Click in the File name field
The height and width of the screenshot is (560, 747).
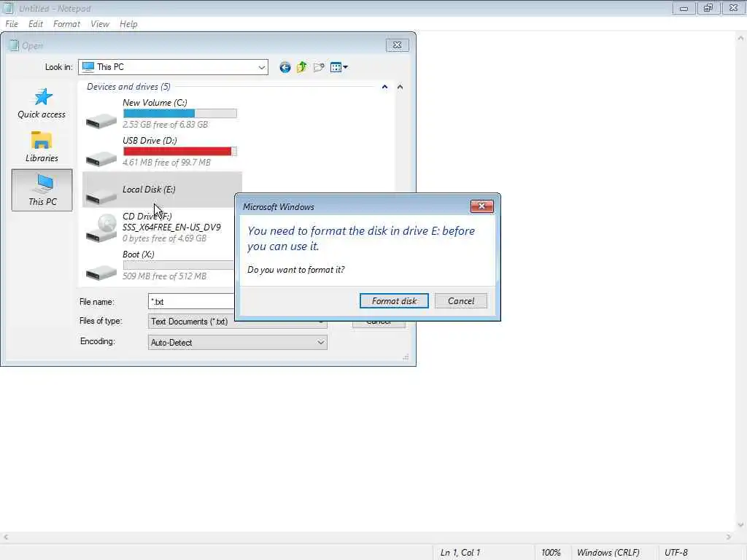(x=191, y=301)
